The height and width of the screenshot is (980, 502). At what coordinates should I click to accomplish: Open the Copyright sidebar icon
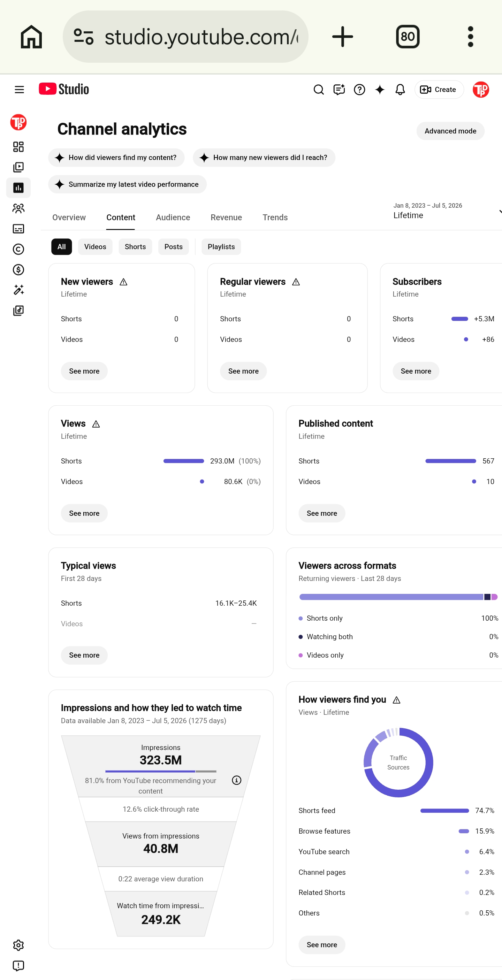click(18, 249)
